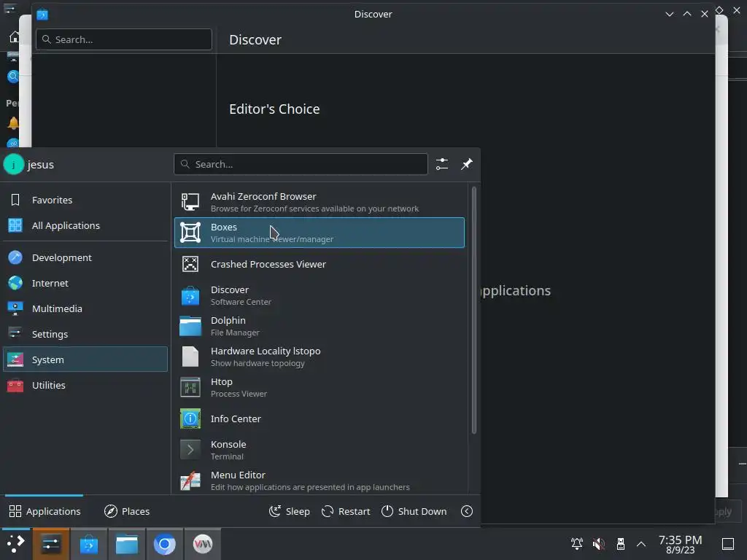The image size is (747, 560).
Task: Click the Restart button
Action: coord(346,511)
